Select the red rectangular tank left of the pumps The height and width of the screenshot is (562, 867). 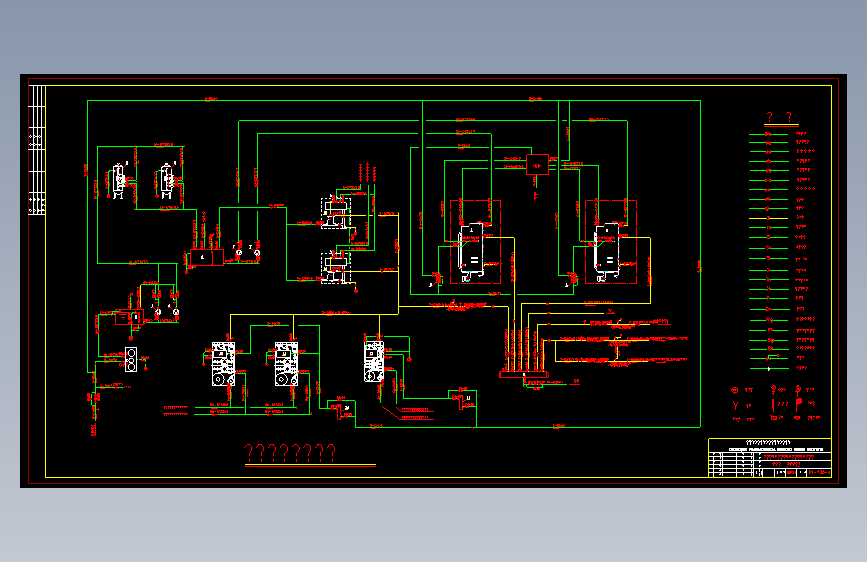coord(207,258)
